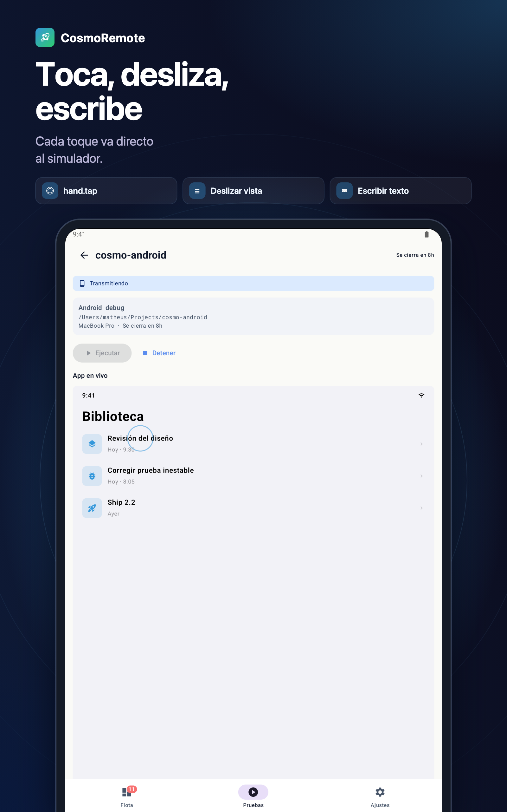Click the phone icon in Transmitiendo banner
The height and width of the screenshot is (812, 507).
click(x=82, y=283)
